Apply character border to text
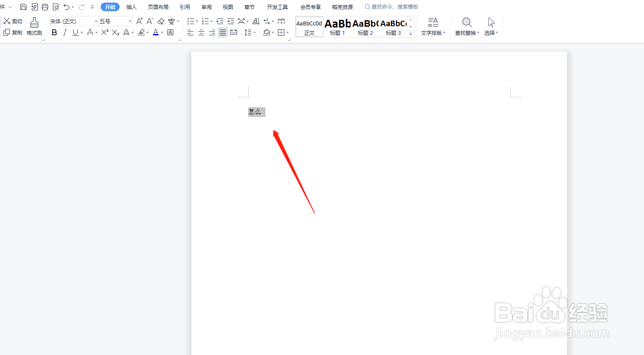The image size is (644, 355). [x=170, y=32]
